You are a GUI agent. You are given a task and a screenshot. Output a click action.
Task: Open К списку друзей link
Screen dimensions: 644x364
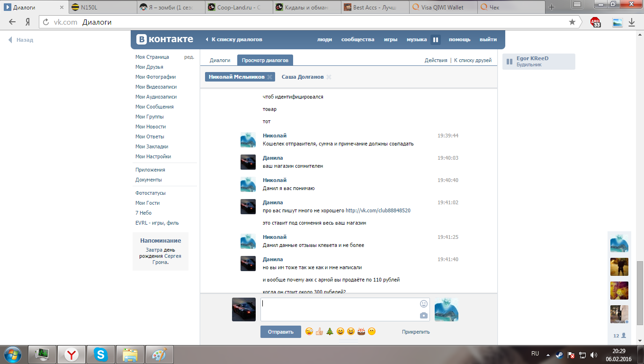click(x=473, y=60)
